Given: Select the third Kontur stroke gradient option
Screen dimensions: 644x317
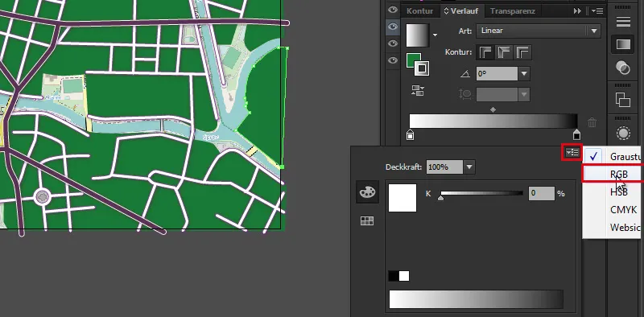Looking at the screenshot, I should tap(522, 52).
